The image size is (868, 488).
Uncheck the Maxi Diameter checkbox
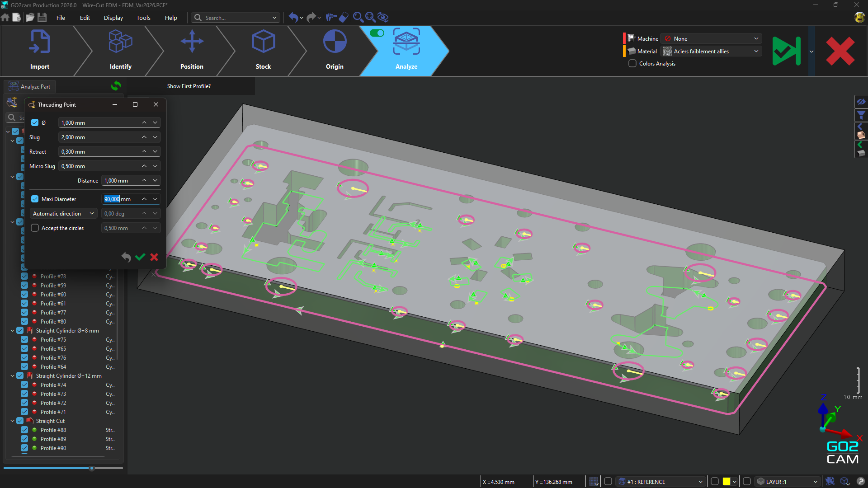pyautogui.click(x=35, y=199)
